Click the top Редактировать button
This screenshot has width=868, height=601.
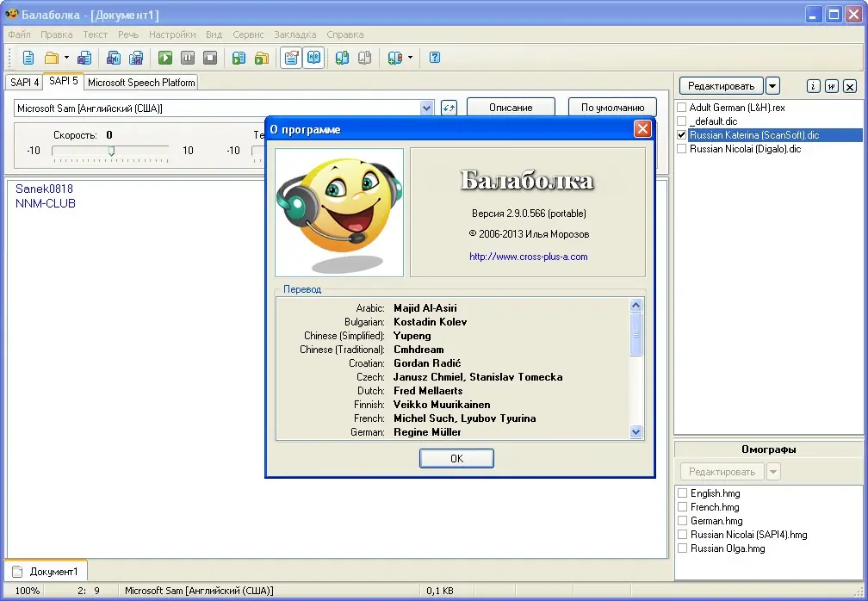(x=722, y=86)
